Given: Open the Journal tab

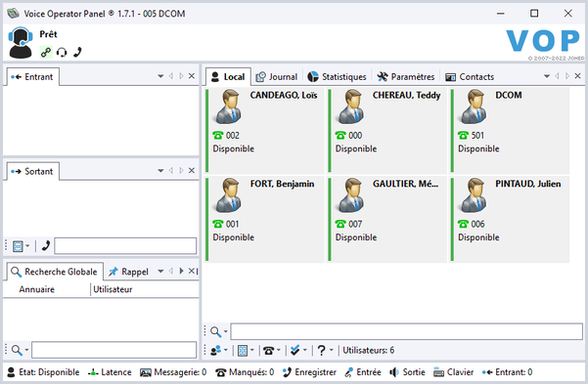Looking at the screenshot, I should tap(276, 77).
